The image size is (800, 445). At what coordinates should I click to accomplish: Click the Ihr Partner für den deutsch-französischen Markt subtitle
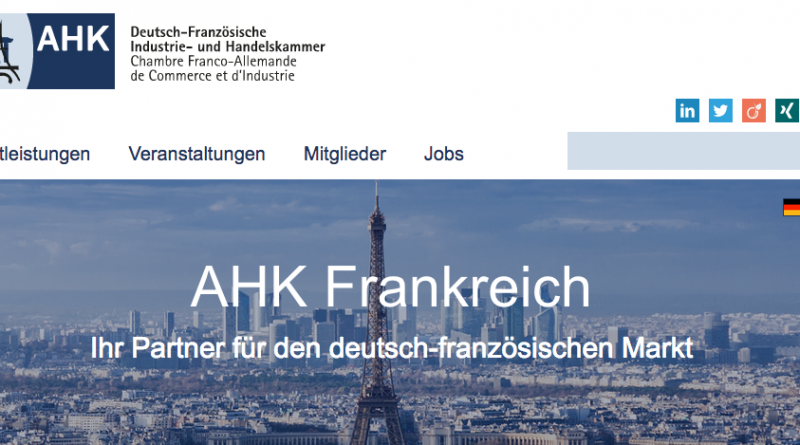coord(392,348)
